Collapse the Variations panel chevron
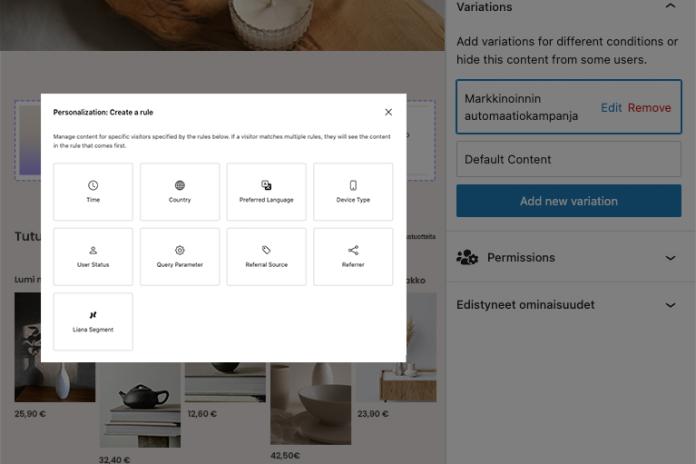The image size is (696, 464). (670, 6)
